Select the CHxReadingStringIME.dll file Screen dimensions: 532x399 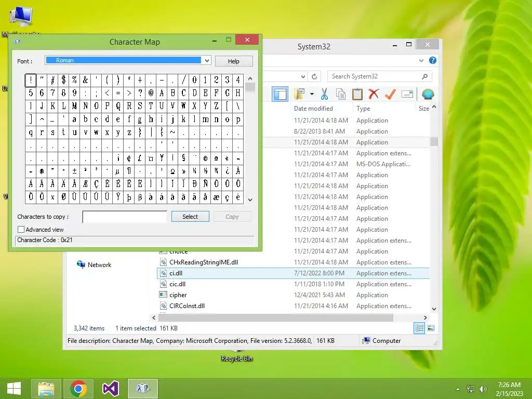204,262
